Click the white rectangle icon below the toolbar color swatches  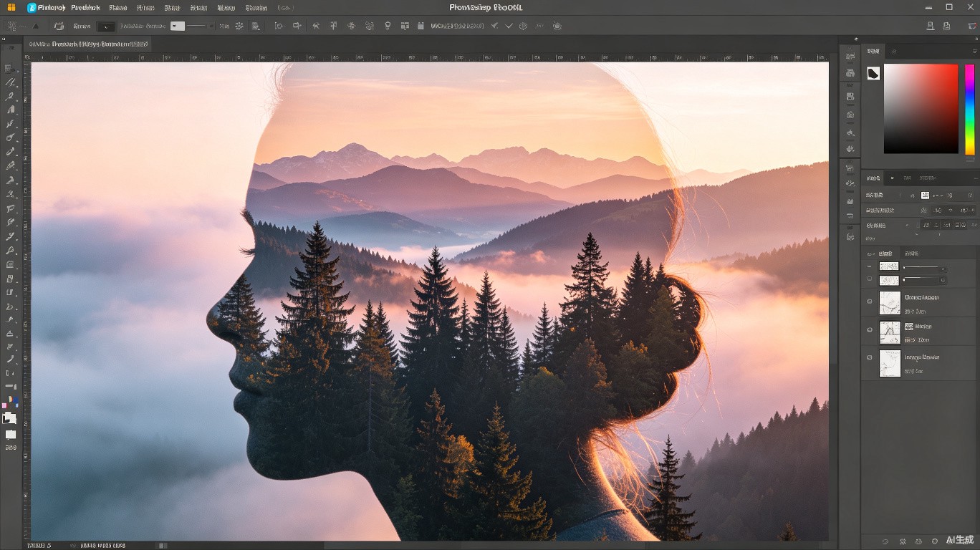coord(11,434)
